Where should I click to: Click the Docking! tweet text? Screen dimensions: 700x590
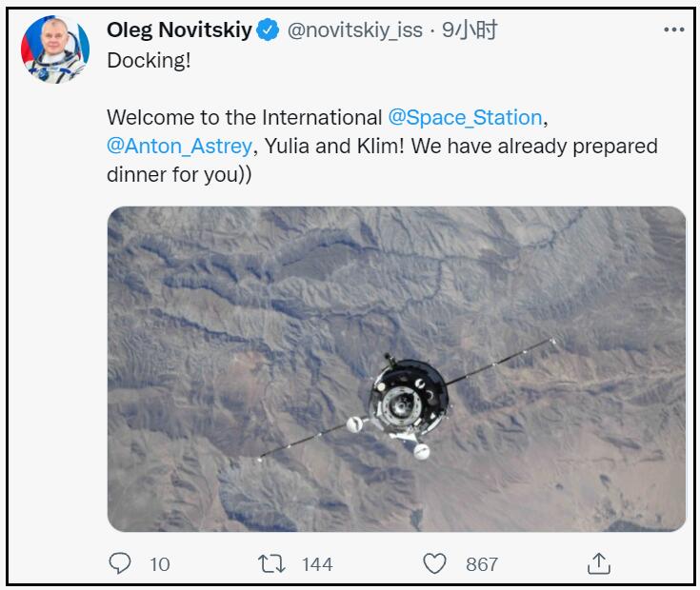tap(149, 61)
